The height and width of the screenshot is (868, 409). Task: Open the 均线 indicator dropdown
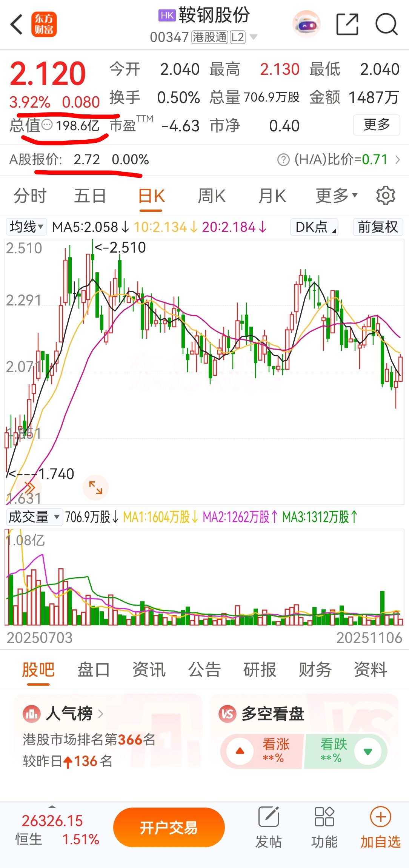[x=26, y=227]
